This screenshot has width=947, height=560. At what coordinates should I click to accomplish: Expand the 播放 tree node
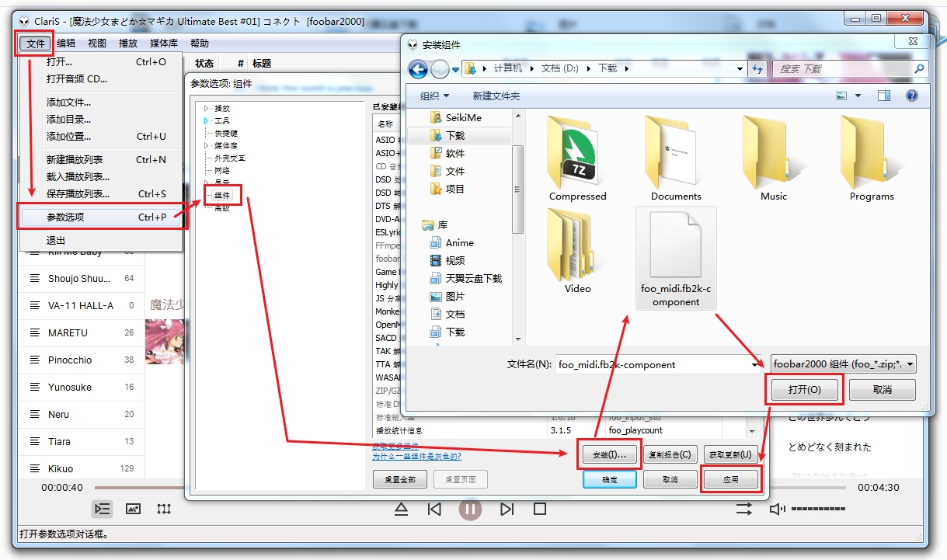point(207,109)
